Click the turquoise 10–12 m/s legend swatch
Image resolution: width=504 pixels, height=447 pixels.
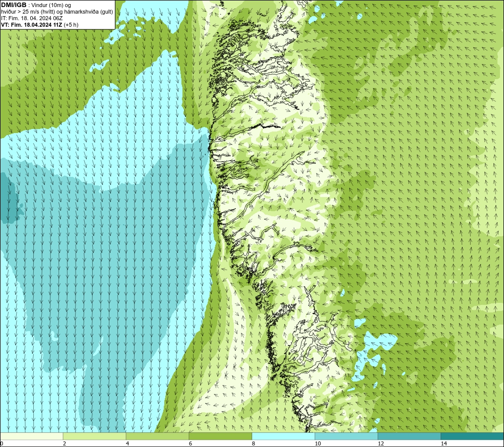tap(347, 436)
